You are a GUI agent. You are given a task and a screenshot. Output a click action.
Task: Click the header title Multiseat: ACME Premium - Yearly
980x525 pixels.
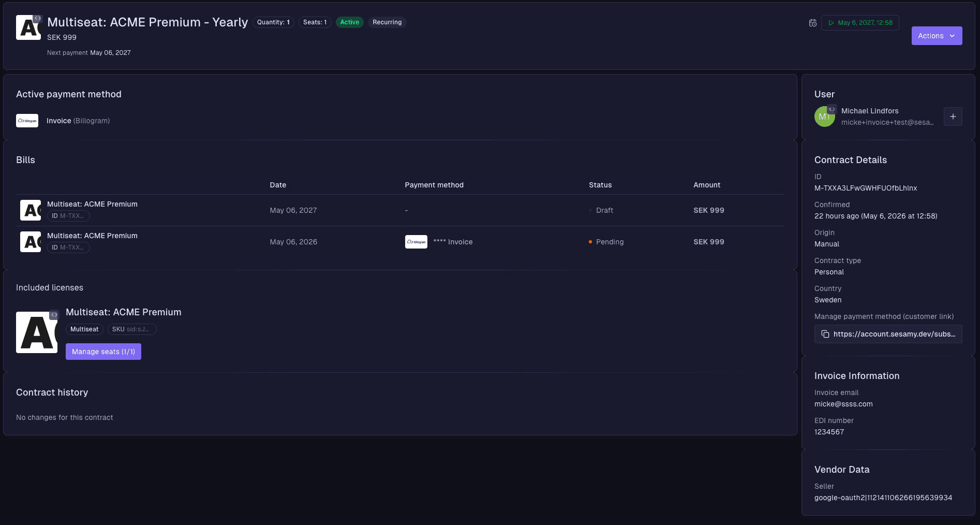tap(147, 22)
